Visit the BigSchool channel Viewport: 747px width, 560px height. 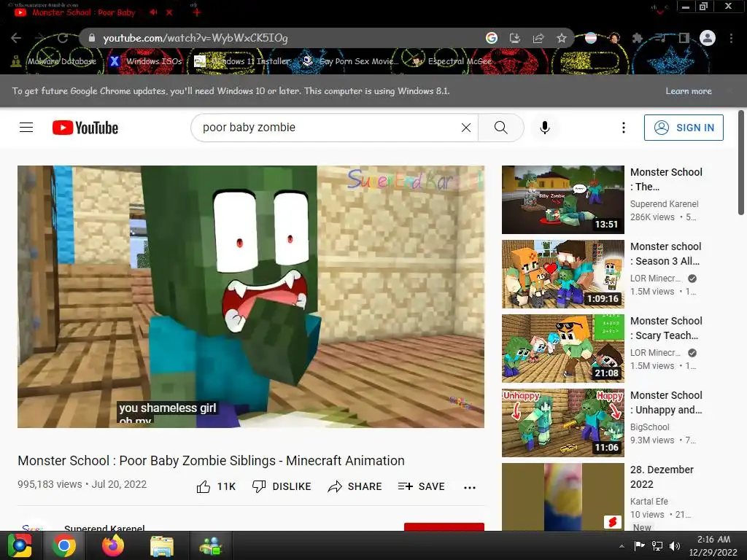pyautogui.click(x=649, y=427)
